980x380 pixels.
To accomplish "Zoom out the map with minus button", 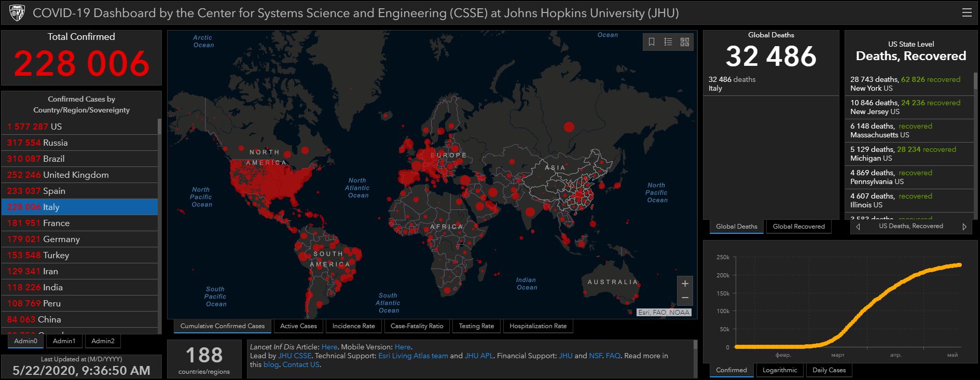I will [685, 298].
